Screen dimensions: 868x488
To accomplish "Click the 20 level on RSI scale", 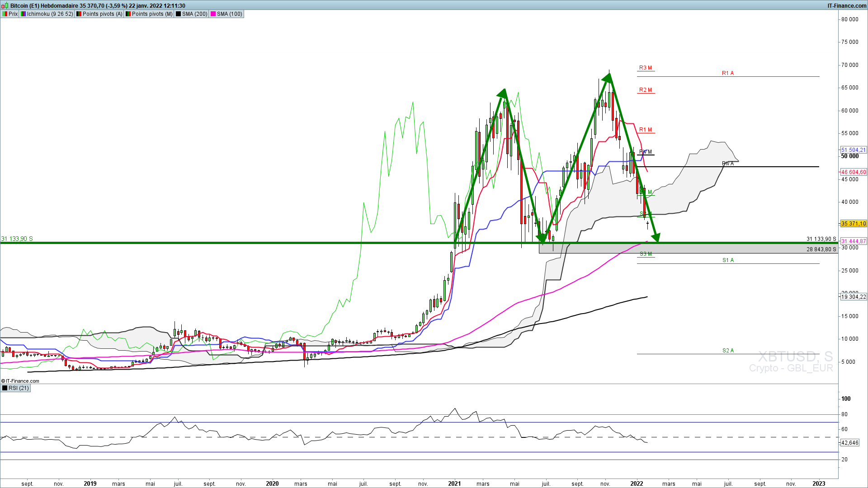I will coord(844,460).
